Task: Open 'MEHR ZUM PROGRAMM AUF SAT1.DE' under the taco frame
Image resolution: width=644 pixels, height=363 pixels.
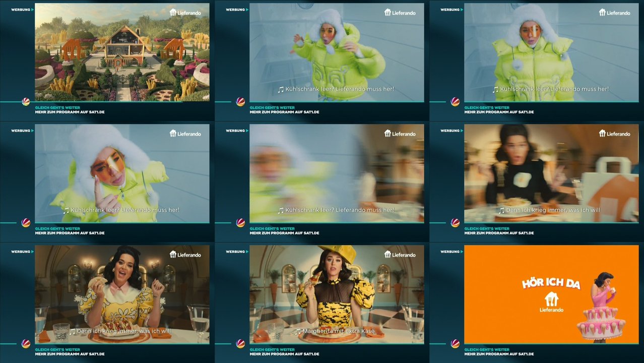Action: pyautogui.click(x=70, y=354)
